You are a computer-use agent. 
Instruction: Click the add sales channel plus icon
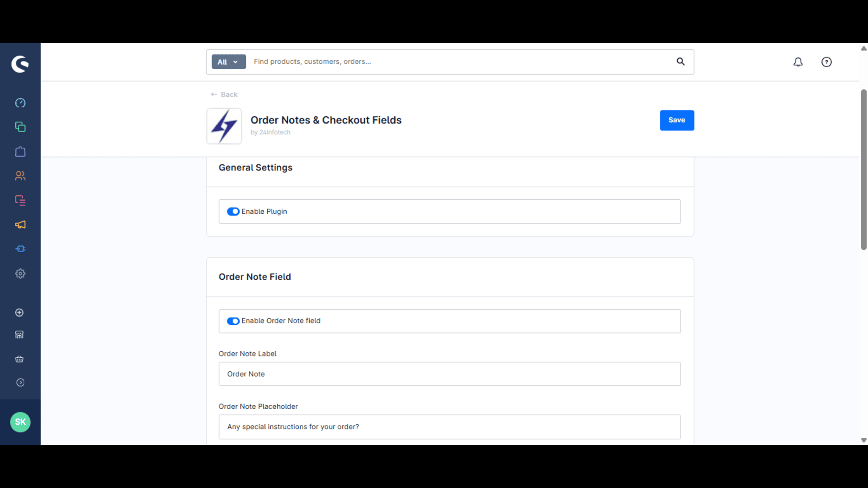(19, 313)
